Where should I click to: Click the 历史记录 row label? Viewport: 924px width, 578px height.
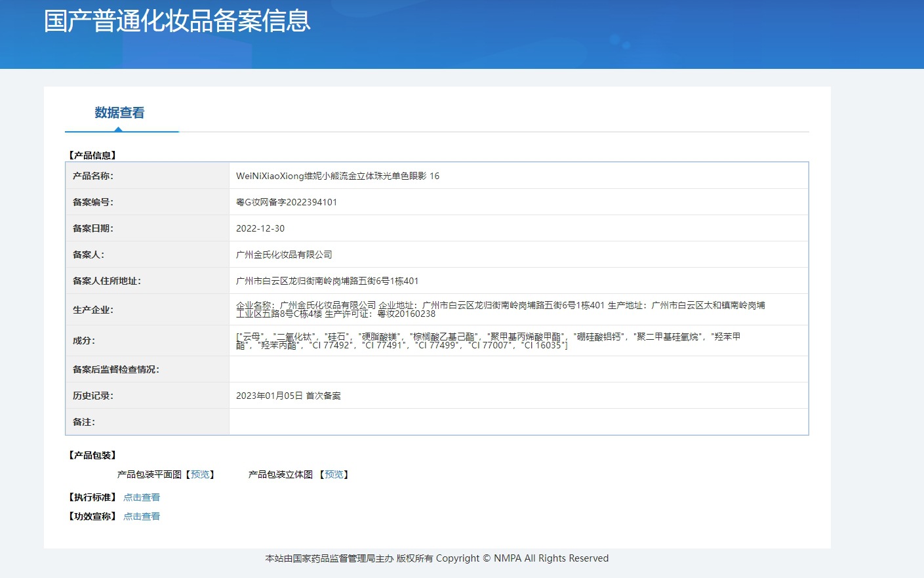point(93,396)
